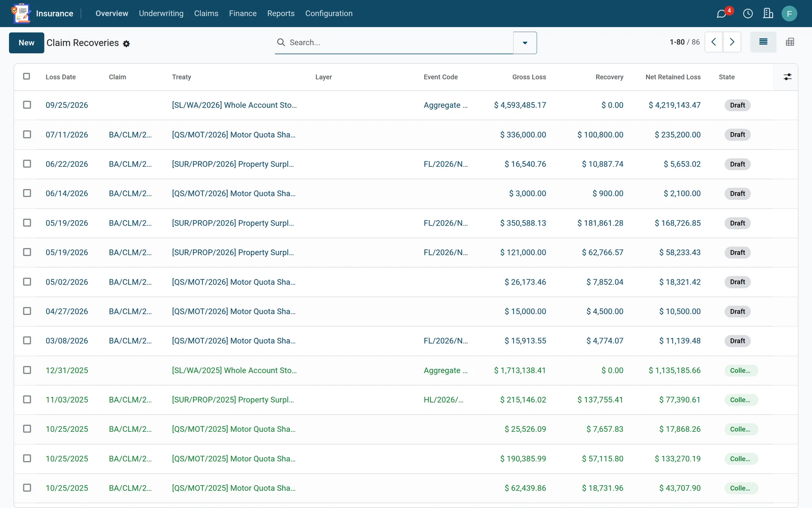
Task: Open optional columns adjust icon
Action: (x=787, y=77)
